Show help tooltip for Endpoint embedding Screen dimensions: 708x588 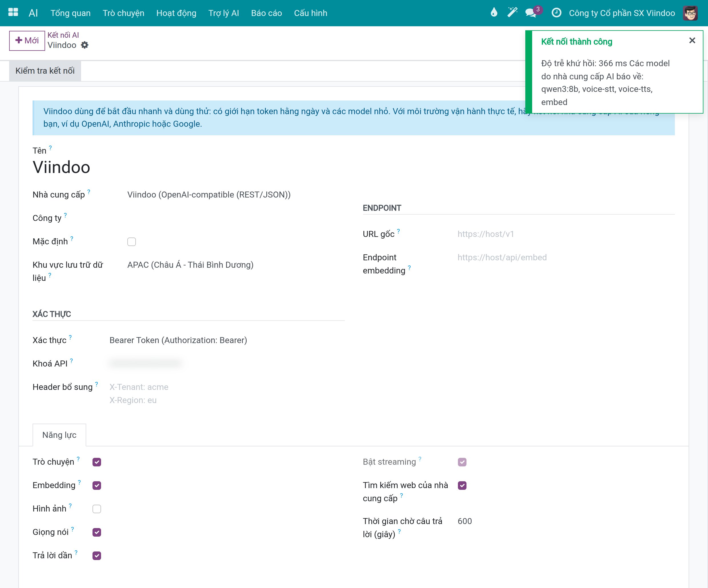click(409, 267)
